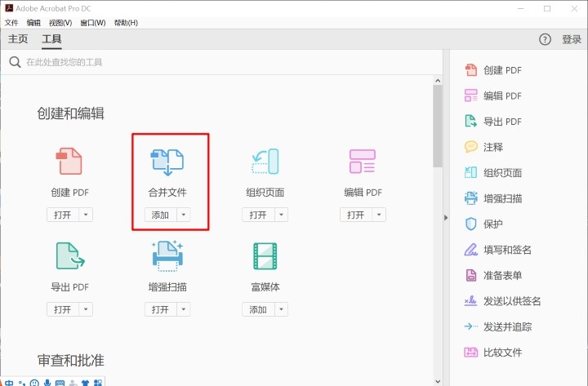Expand dropdown arrow next to 富媒体 添加

pos(281,309)
